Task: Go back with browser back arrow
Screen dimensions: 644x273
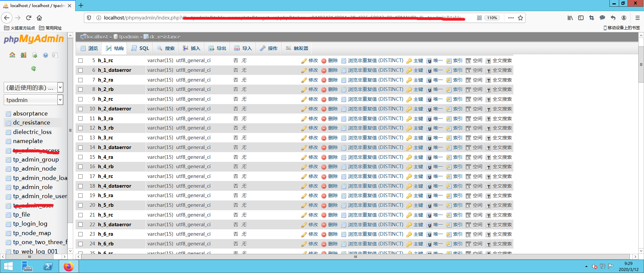Action: [7, 18]
